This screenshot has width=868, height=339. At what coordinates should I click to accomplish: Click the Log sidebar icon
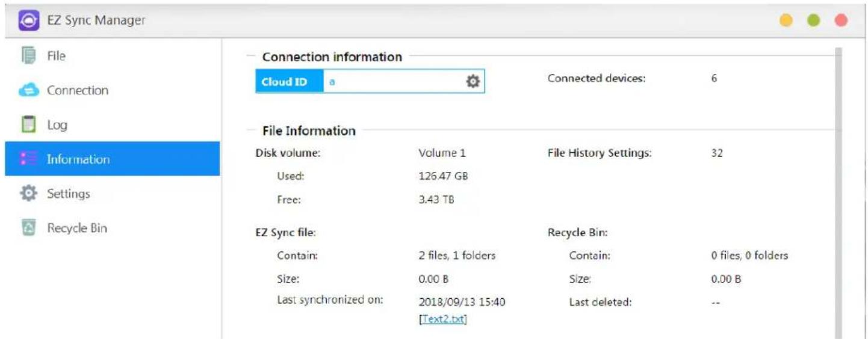click(28, 125)
